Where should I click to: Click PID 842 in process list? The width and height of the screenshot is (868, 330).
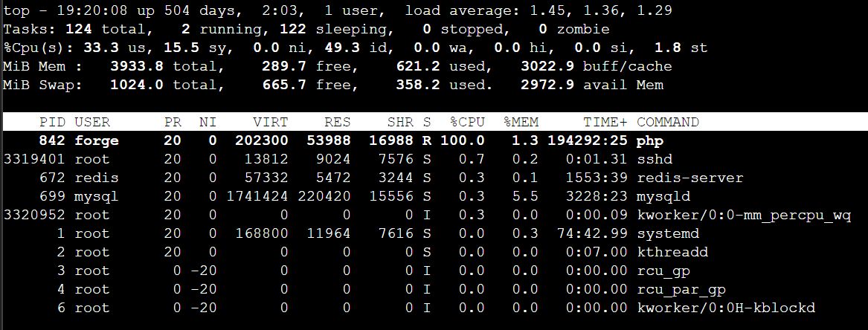[53, 141]
